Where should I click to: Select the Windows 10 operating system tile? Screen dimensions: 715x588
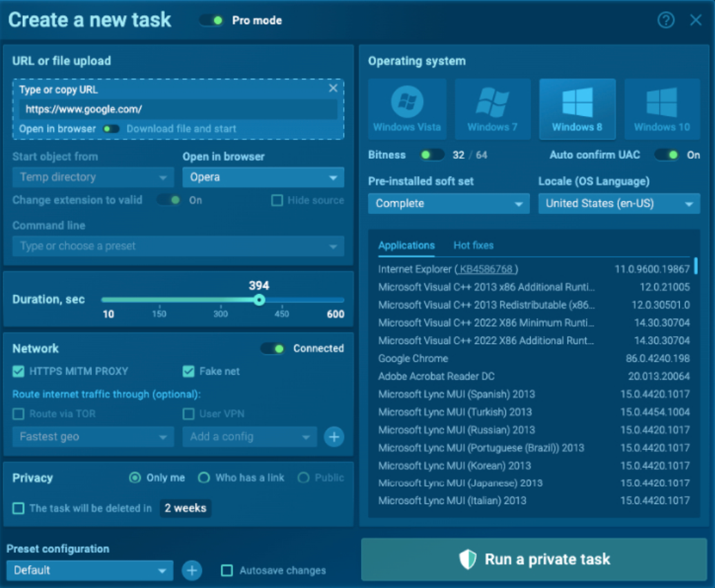(x=662, y=109)
